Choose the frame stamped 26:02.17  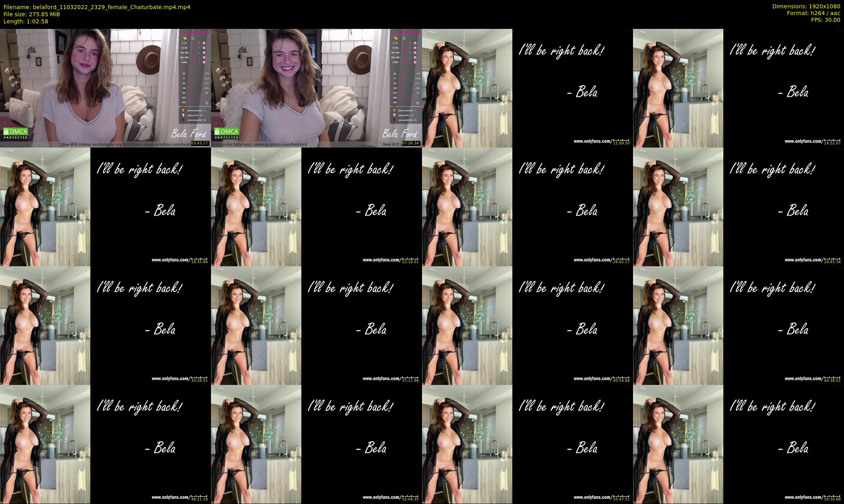(527, 207)
